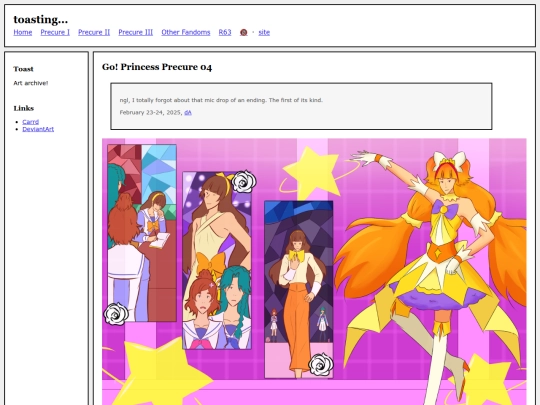This screenshot has height=405, width=540.
Task: Open the Precure II section
Action: click(94, 32)
